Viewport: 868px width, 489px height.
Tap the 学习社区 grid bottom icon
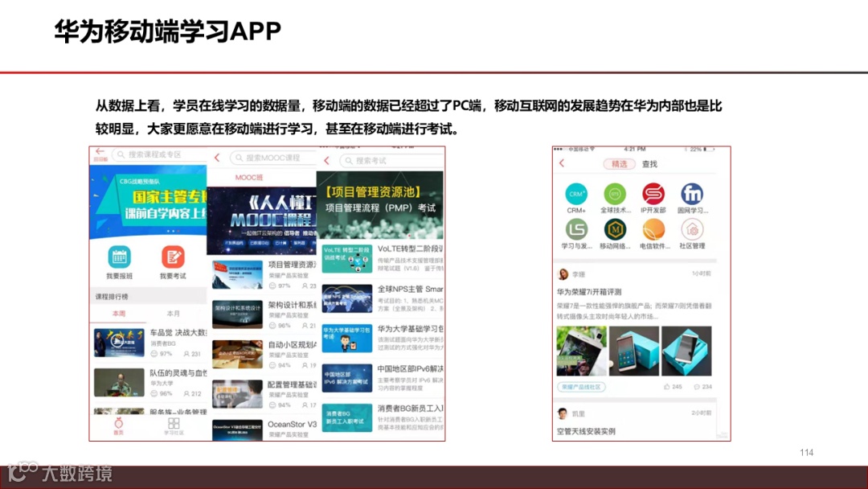pyautogui.click(x=174, y=426)
